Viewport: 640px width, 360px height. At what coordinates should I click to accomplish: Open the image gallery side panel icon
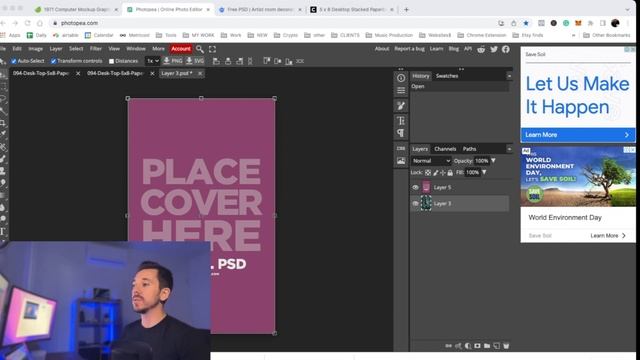point(401,161)
